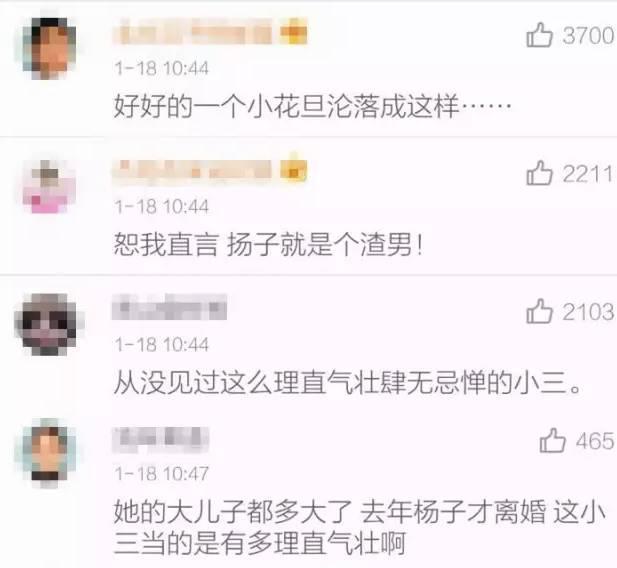Tap the 1-18 10:47 timestamp

161,474
